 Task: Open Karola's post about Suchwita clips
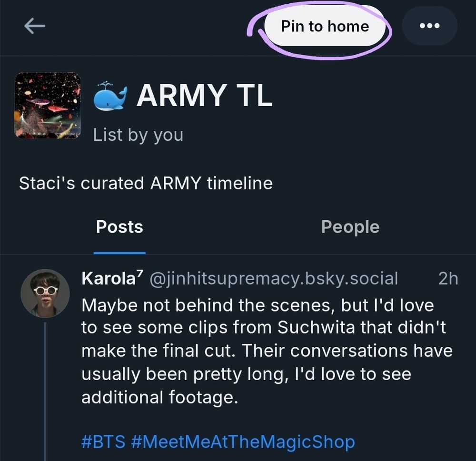(x=267, y=351)
